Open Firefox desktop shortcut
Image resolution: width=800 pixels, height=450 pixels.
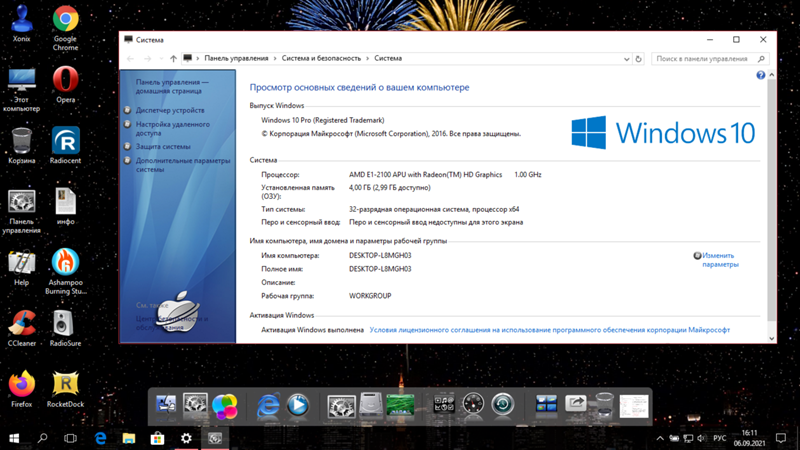(x=21, y=389)
